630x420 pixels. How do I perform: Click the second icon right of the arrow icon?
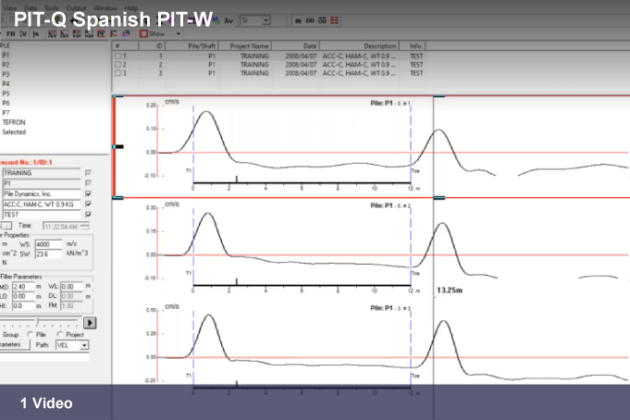coord(64,34)
